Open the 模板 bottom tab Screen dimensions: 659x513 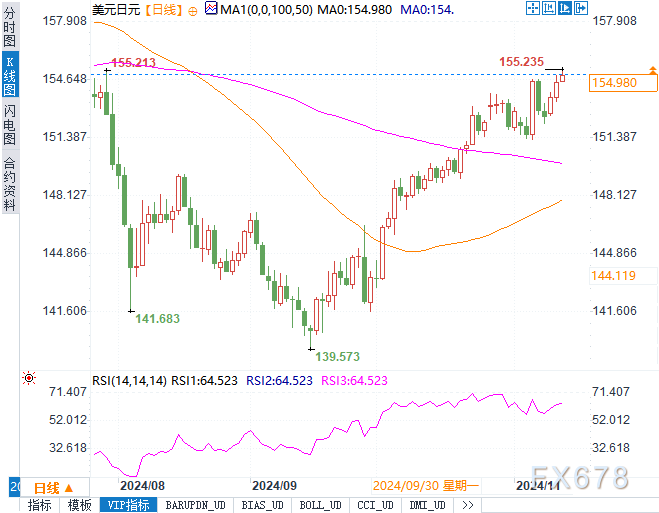coord(80,505)
